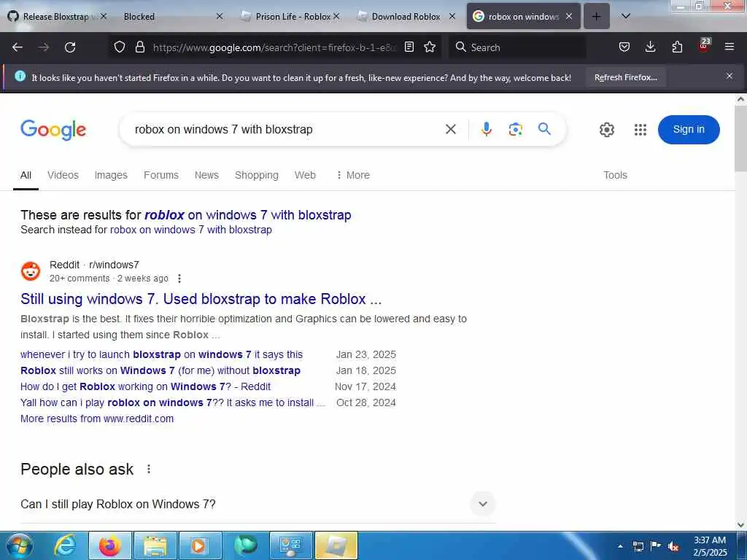Open Yall how can i play roblox link

pyautogui.click(x=173, y=402)
